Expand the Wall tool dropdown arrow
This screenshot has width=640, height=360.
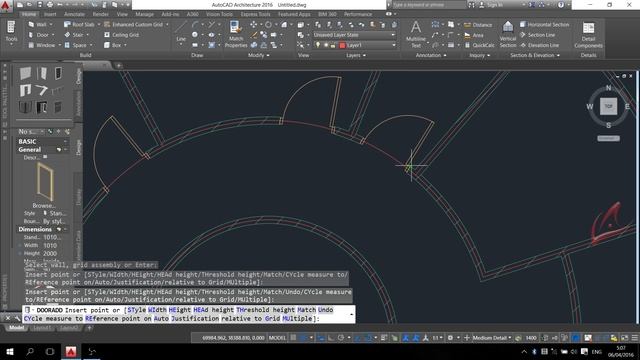[x=51, y=24]
